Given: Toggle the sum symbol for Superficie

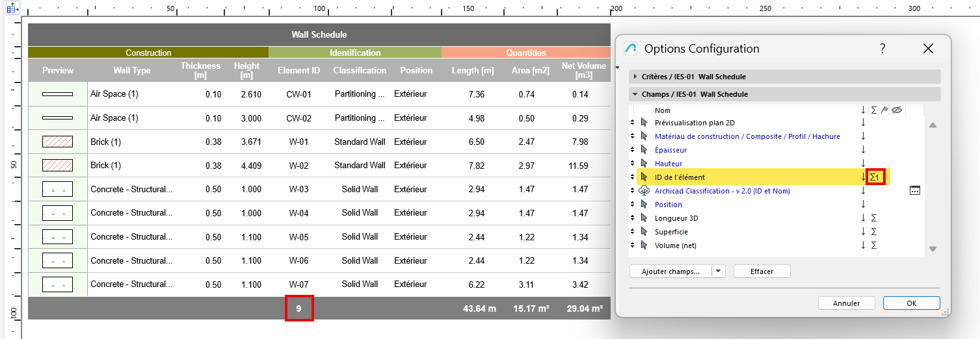Looking at the screenshot, I should (x=874, y=232).
